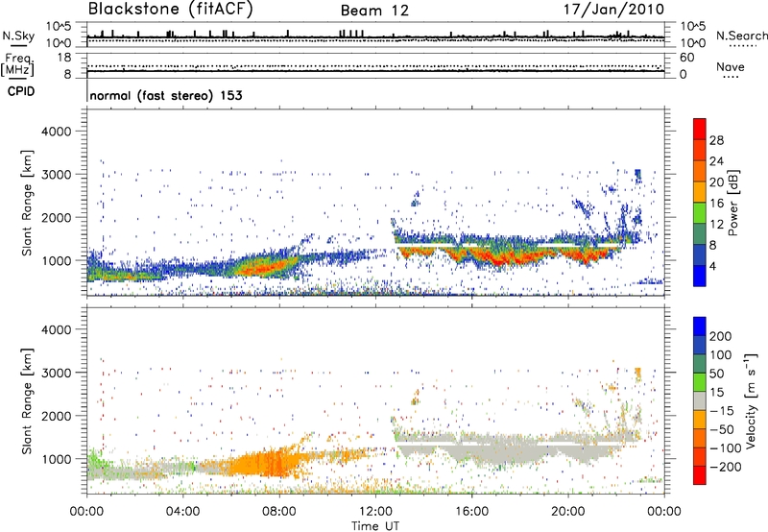The image size is (768, 532).
Task: Select the "-50" label on Velocity colorbar
Action: 722,429
